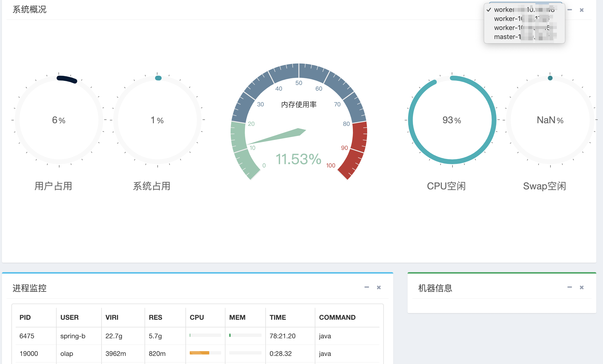Viewport: 603px width, 364px height.
Task: Collapse the 机器信息 panel
Action: pyautogui.click(x=569, y=287)
